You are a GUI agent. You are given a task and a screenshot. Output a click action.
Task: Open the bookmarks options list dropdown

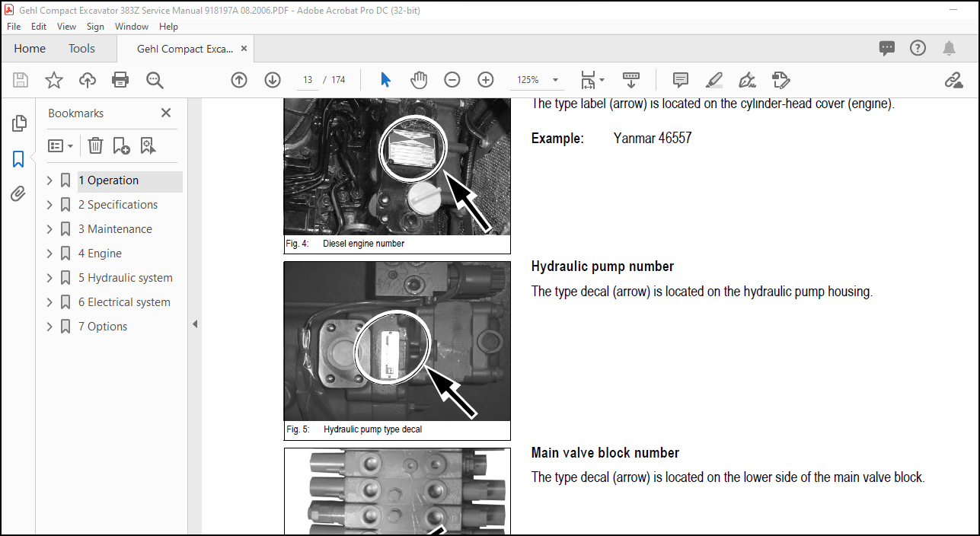click(61, 145)
